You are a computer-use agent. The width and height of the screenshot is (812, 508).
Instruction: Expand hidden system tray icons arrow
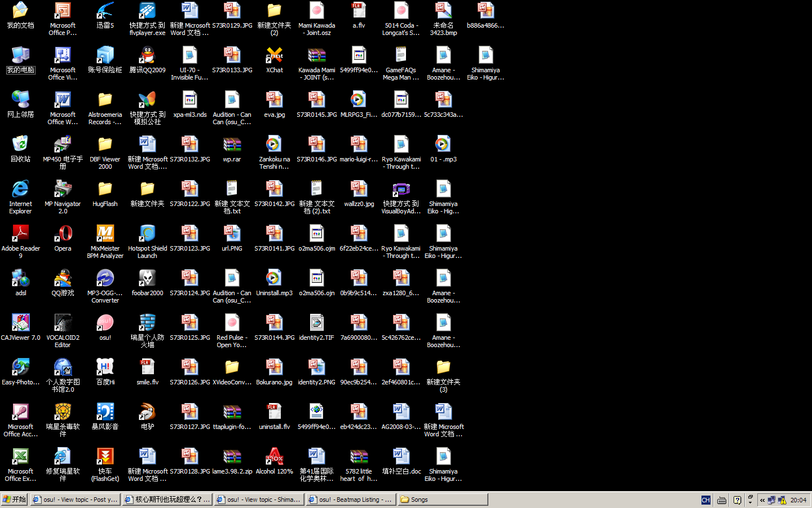click(x=762, y=500)
